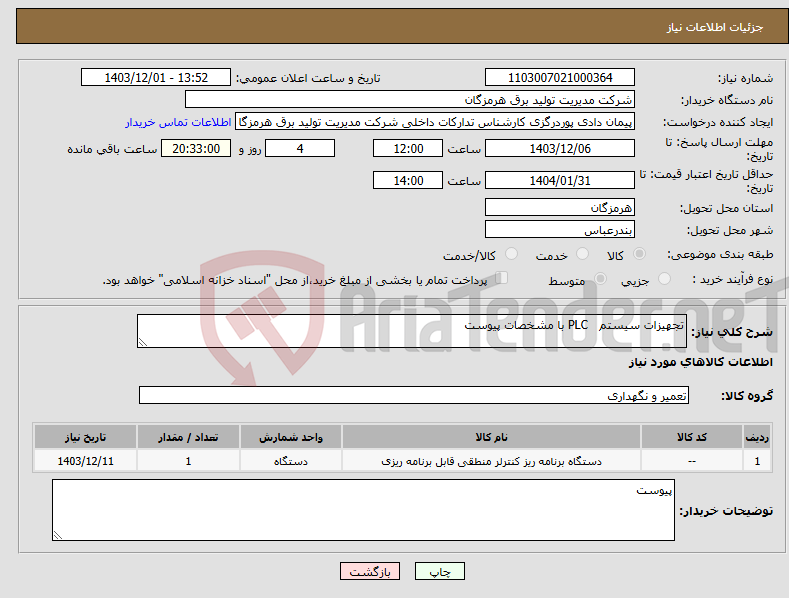The image size is (789, 598).
Task: Click the item code cell showing --
Action: pyautogui.click(x=692, y=461)
